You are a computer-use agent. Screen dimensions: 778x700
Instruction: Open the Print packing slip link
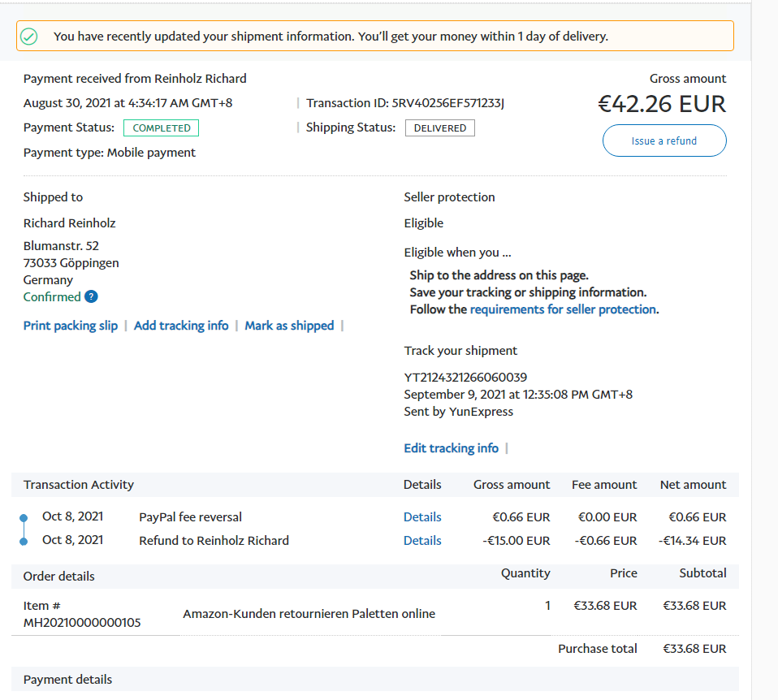pos(71,326)
